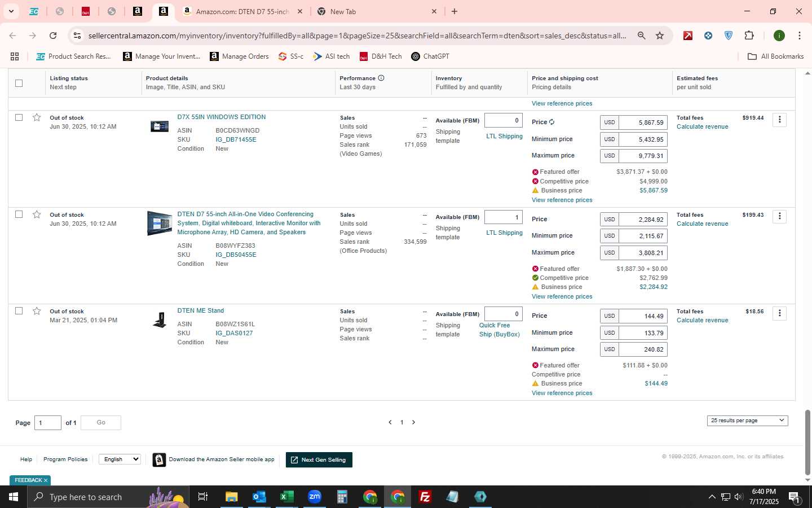Open the bookmarks bar apps grid icon
The width and height of the screenshot is (812, 508).
[15, 56]
